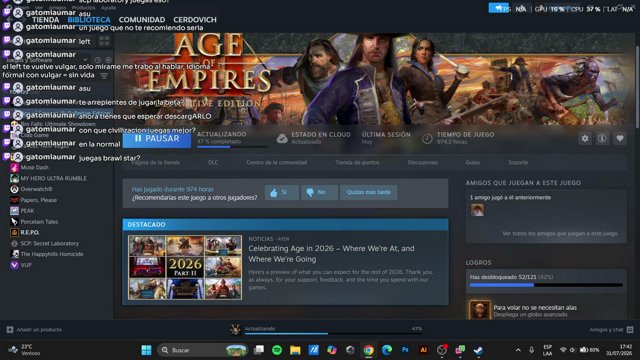
Task: Open CERDOVICH profile tab
Action: 195,20
